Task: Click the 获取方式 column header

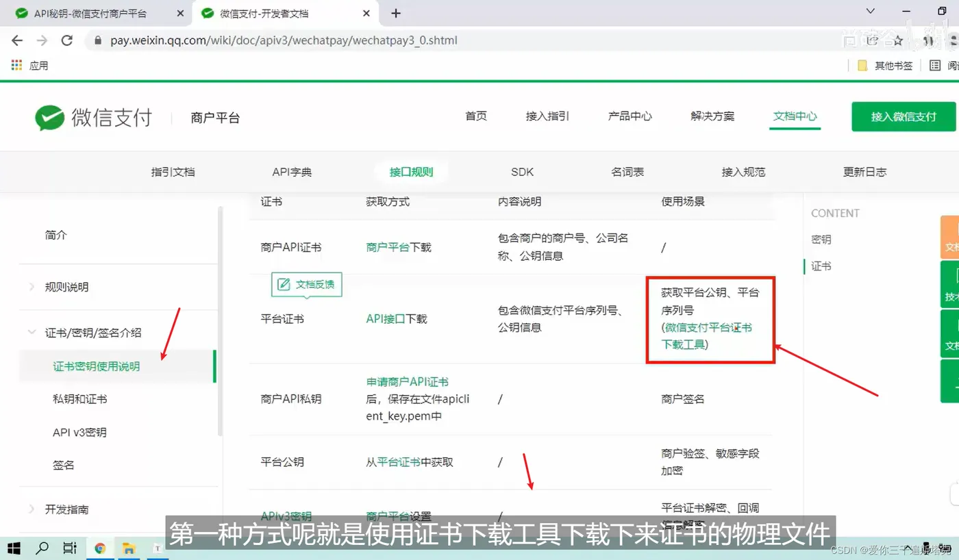Action: point(388,201)
